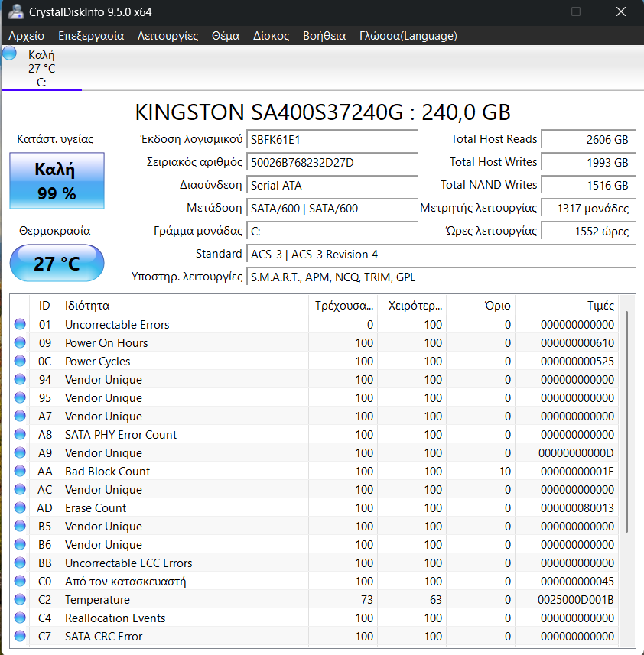
Task: Click status orb for Power On Hours row
Action: point(20,342)
